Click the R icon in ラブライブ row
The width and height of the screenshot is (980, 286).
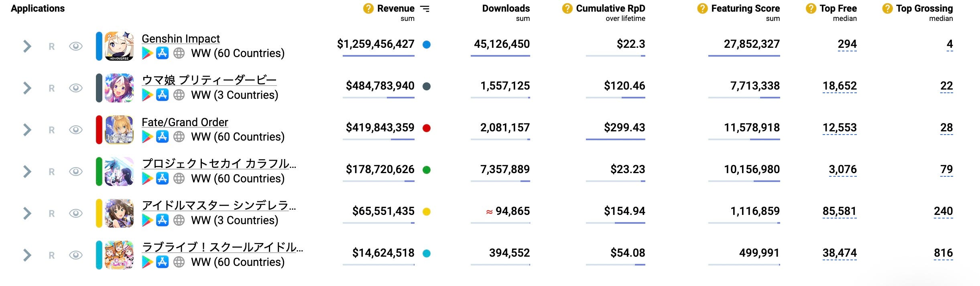[x=51, y=255]
